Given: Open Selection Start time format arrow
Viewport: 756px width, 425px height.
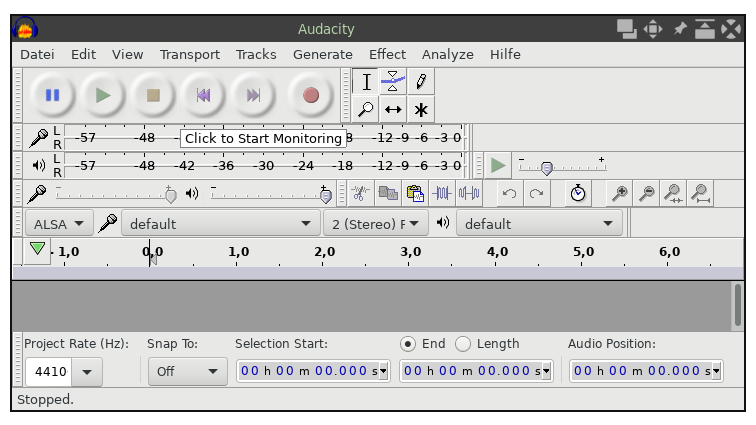Looking at the screenshot, I should click(383, 371).
